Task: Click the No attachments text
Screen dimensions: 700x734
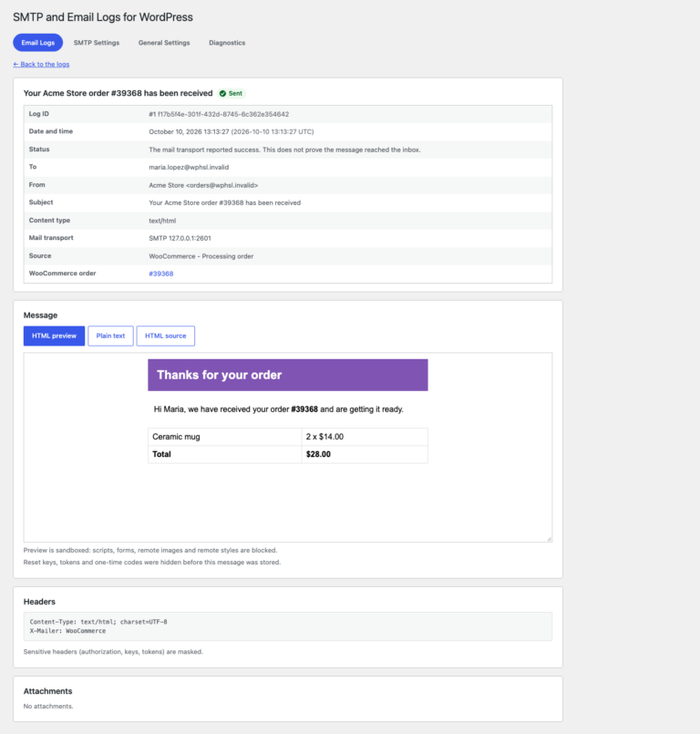Action: (48, 707)
